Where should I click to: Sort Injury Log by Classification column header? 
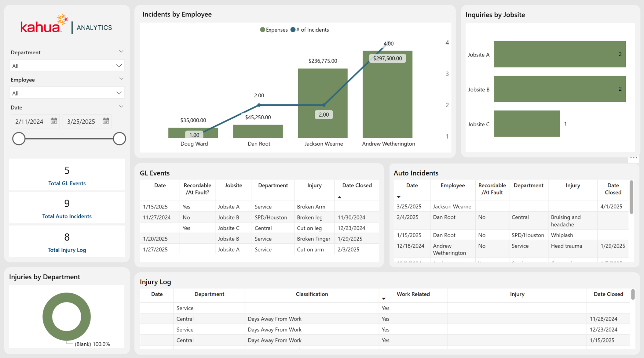click(312, 294)
